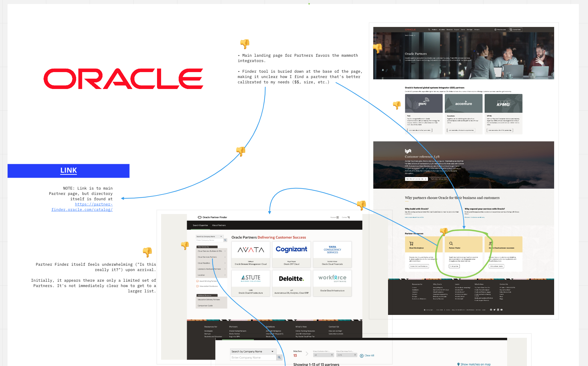
Task: Select the 'Showing 1-13 of 13 partners' text
Action: (x=316, y=364)
